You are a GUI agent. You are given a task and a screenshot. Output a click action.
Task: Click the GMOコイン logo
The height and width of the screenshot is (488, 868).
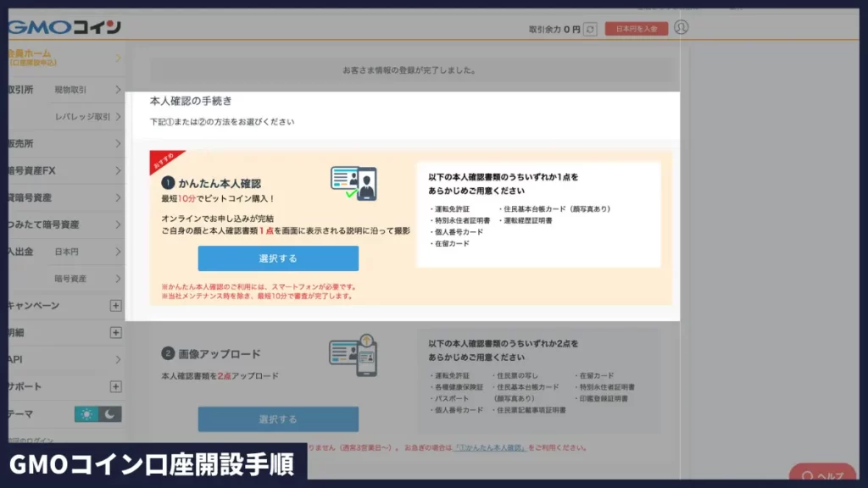64,27
